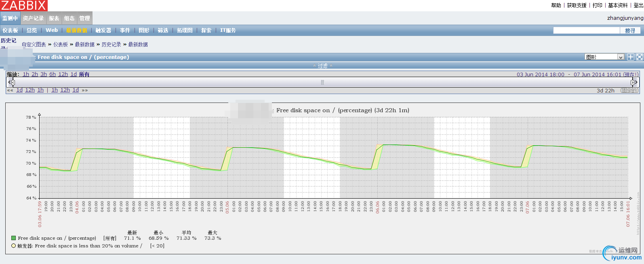Set zoom to 3h
644x264 pixels.
coord(44,74)
